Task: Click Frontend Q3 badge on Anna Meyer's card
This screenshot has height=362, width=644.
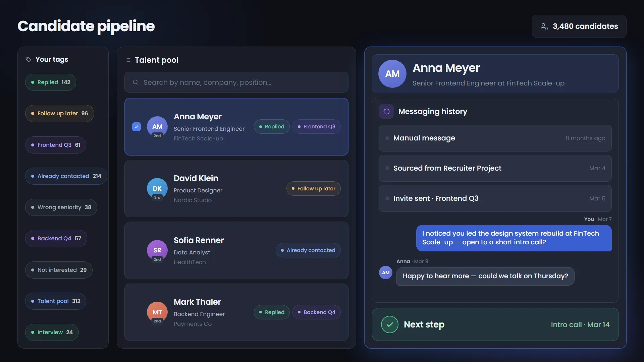Action: click(x=317, y=127)
